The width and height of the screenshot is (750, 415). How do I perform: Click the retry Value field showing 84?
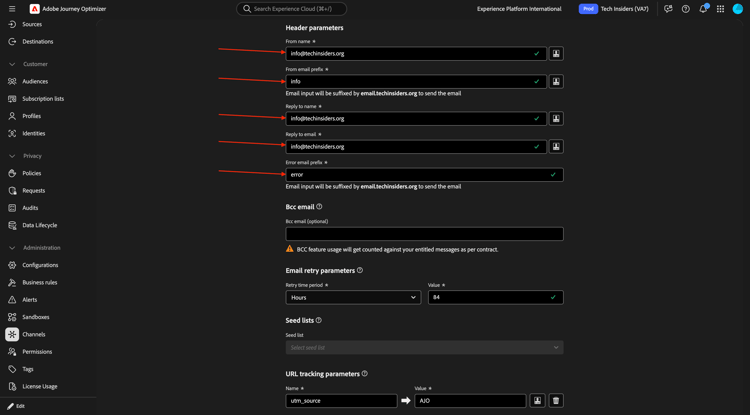(x=496, y=297)
